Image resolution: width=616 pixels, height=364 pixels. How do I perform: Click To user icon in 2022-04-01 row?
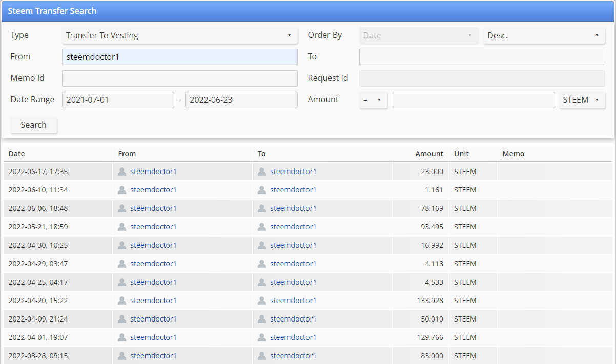[x=262, y=337]
